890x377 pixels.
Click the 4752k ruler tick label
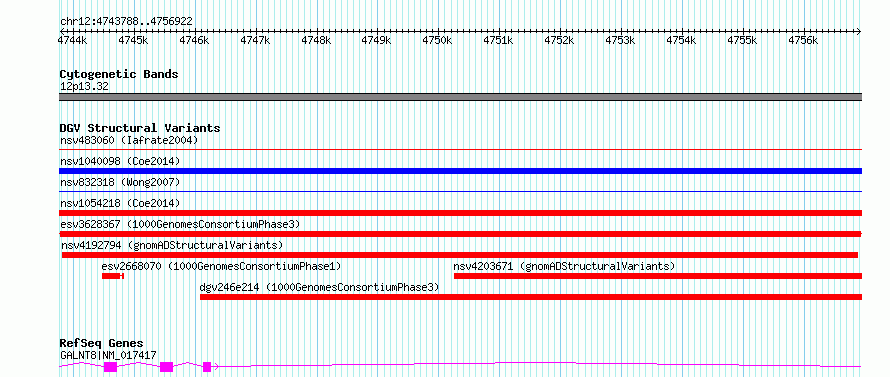point(560,40)
